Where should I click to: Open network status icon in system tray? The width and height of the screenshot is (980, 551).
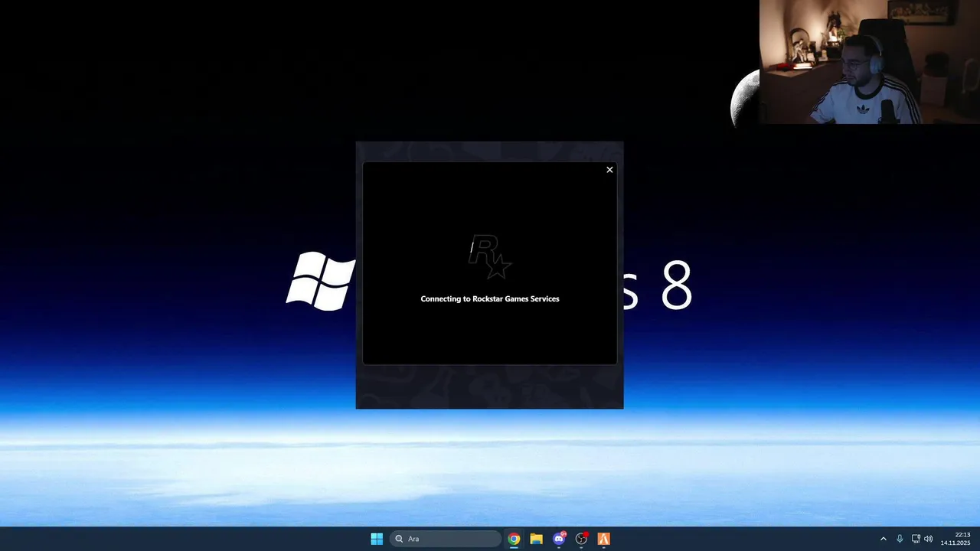click(916, 539)
